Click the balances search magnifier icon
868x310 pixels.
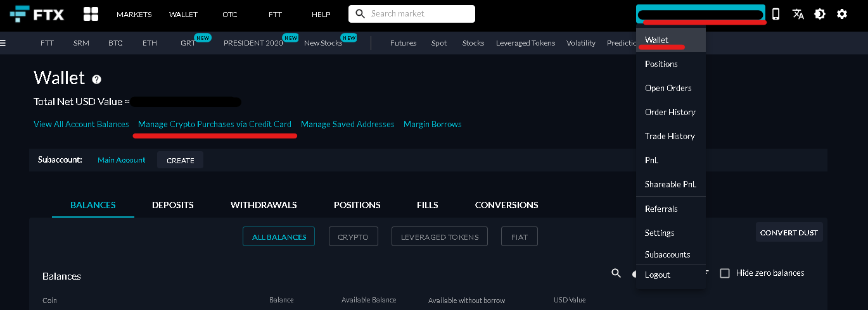coord(616,273)
